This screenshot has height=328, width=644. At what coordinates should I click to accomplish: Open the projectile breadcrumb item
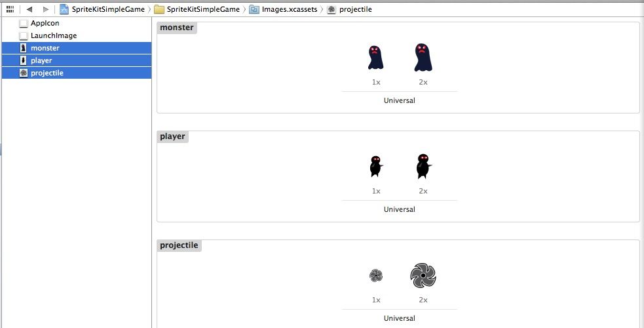tap(350, 9)
